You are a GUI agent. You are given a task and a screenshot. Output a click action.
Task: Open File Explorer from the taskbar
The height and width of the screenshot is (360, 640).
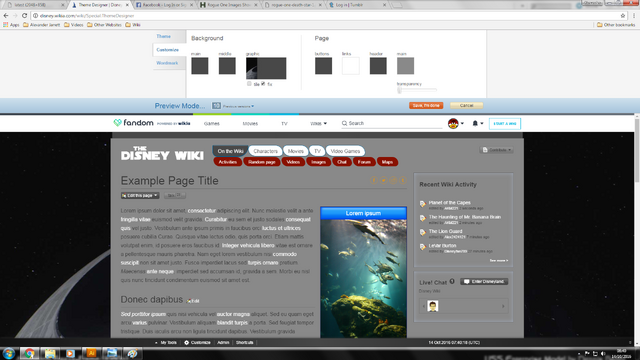pos(50,353)
